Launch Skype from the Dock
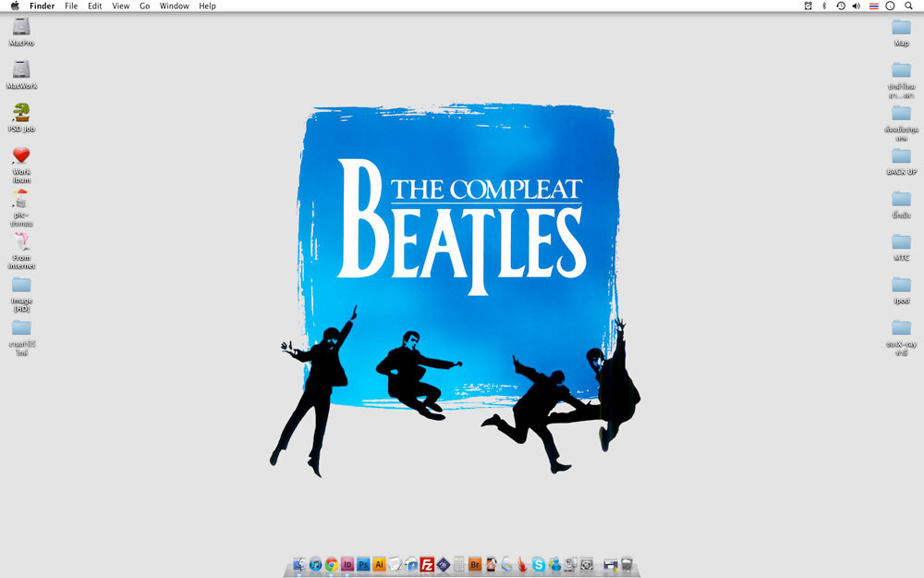The width and height of the screenshot is (924, 578). click(538, 565)
